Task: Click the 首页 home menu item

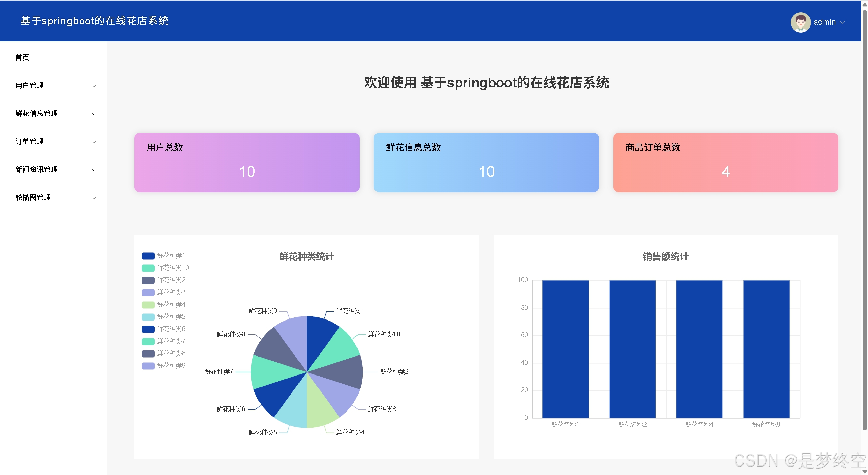Action: pos(22,57)
